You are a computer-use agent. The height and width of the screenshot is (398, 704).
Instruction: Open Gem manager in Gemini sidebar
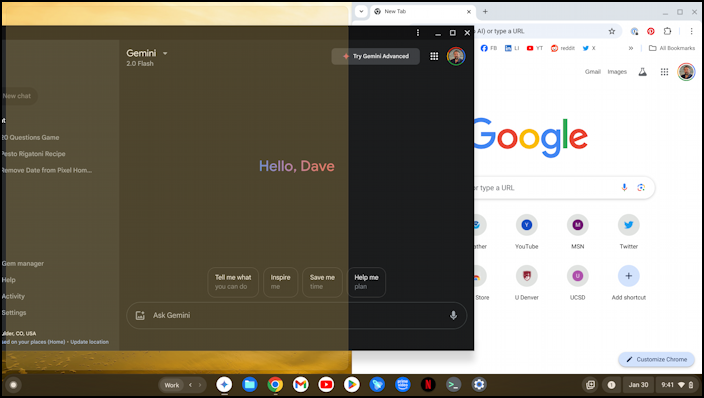tap(23, 264)
